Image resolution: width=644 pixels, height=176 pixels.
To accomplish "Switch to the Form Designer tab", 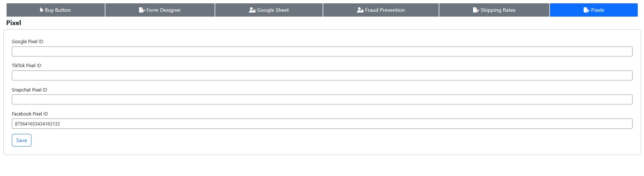I will pos(160,10).
